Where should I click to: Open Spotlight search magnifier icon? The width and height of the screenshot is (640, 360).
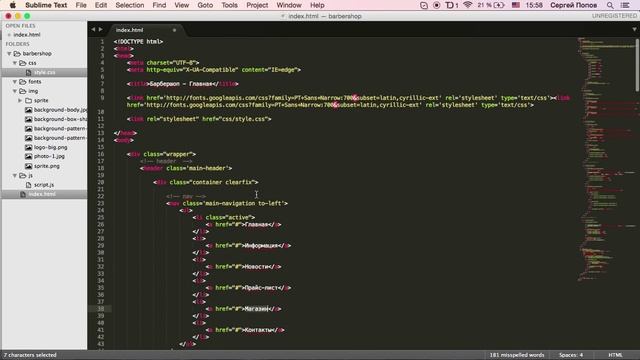610,5
